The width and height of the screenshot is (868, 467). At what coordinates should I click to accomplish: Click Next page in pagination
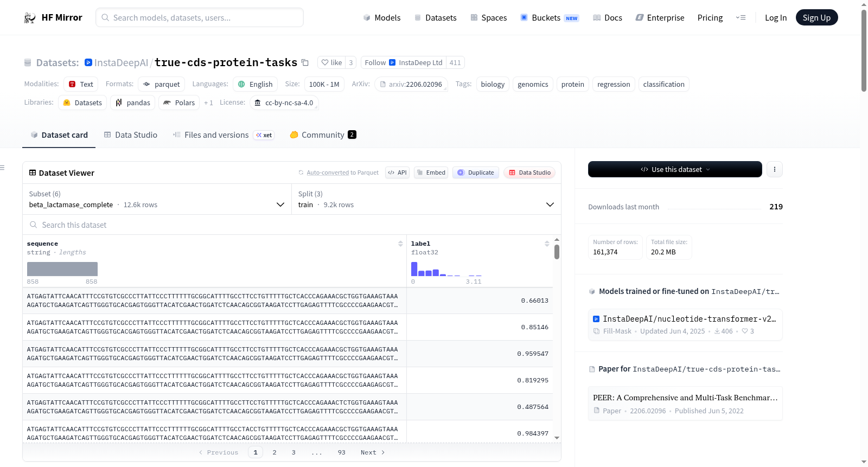tap(373, 452)
